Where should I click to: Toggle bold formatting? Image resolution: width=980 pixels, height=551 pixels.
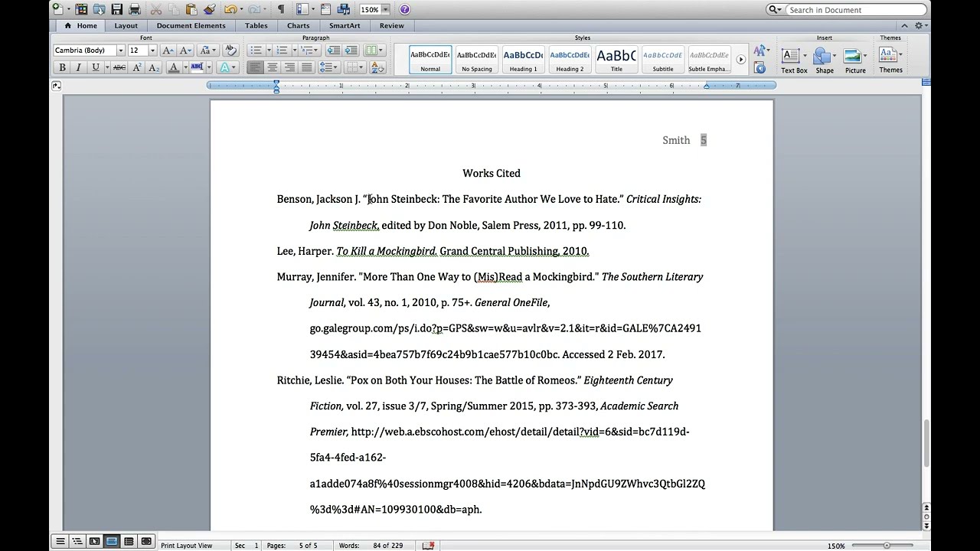pos(62,67)
